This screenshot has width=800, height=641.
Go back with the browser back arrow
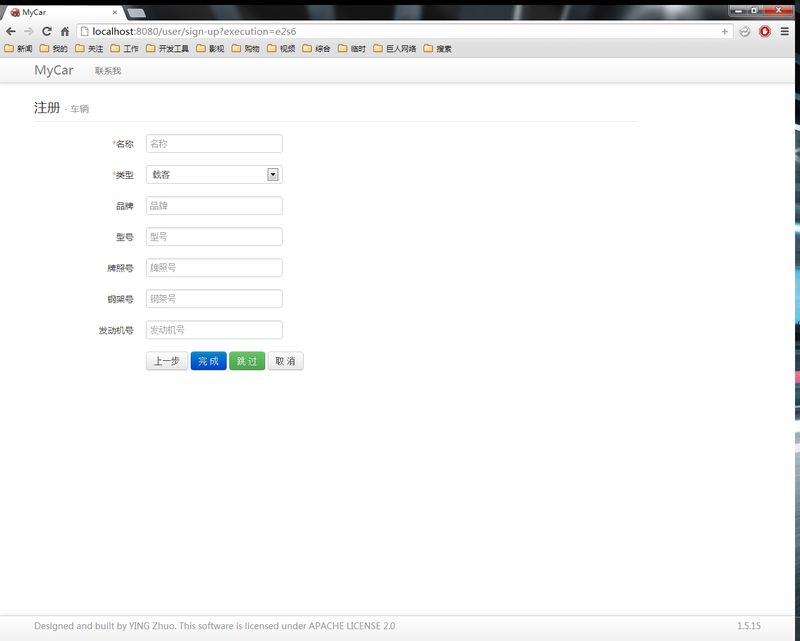click(11, 32)
